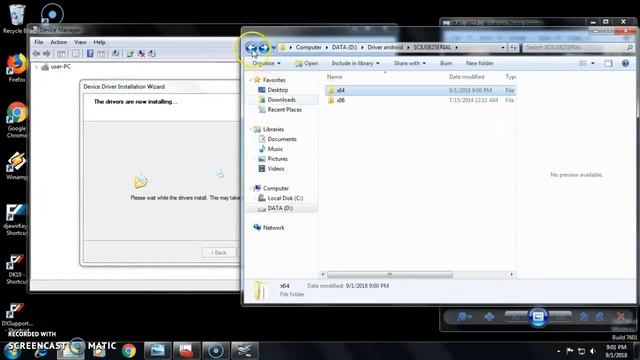This screenshot has height=360, width=640.
Task: Click Device Manager help (blue question) icon
Action: pos(90,53)
